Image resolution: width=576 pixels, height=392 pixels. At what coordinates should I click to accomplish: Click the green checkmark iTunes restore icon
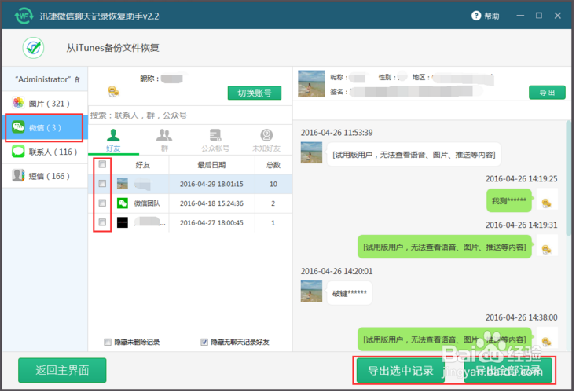[34, 48]
